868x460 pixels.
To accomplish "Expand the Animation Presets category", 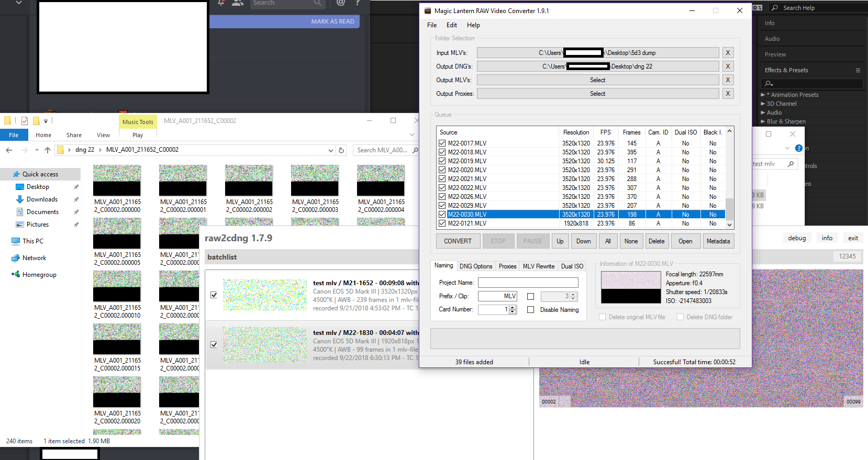I will (x=763, y=95).
